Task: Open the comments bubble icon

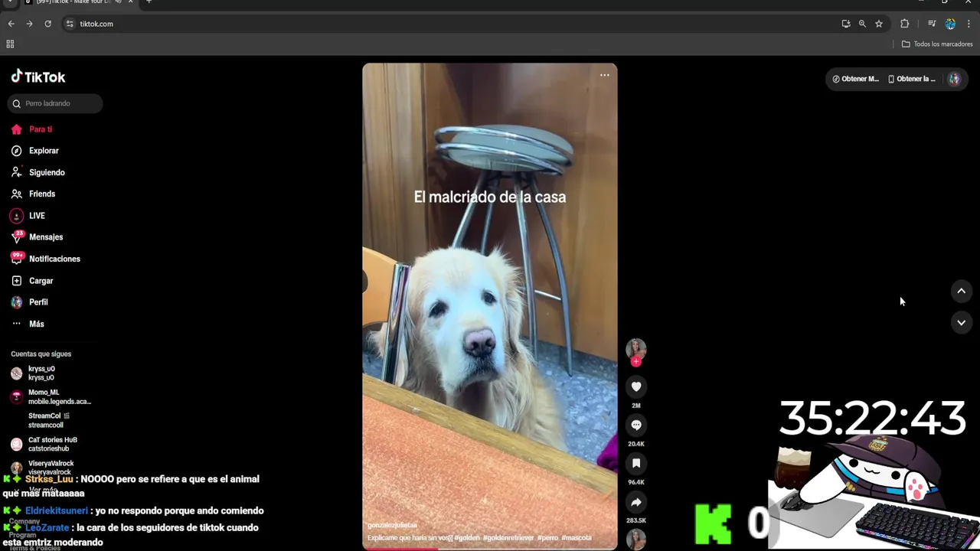Action: click(x=636, y=425)
